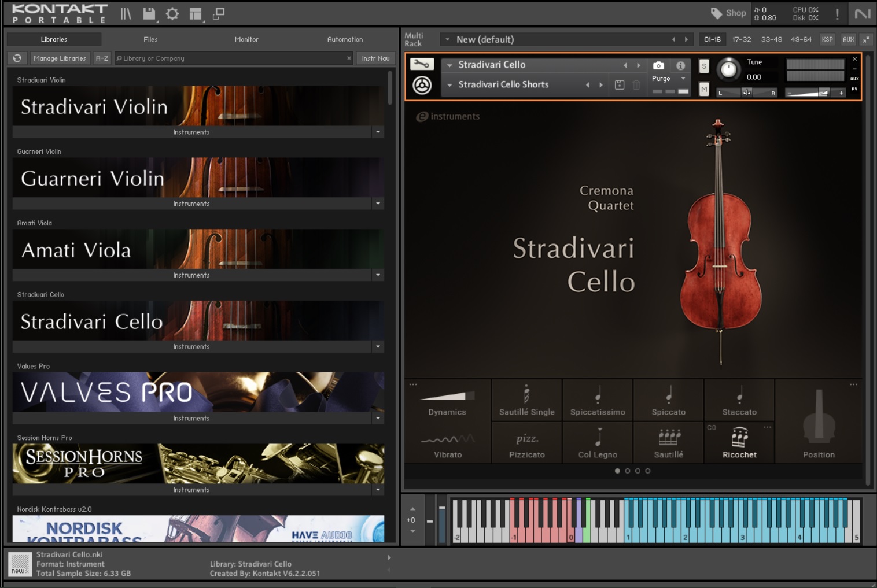This screenshot has width=877, height=588.
Task: Toggle Solo on the Stradivari Cello
Action: point(703,66)
